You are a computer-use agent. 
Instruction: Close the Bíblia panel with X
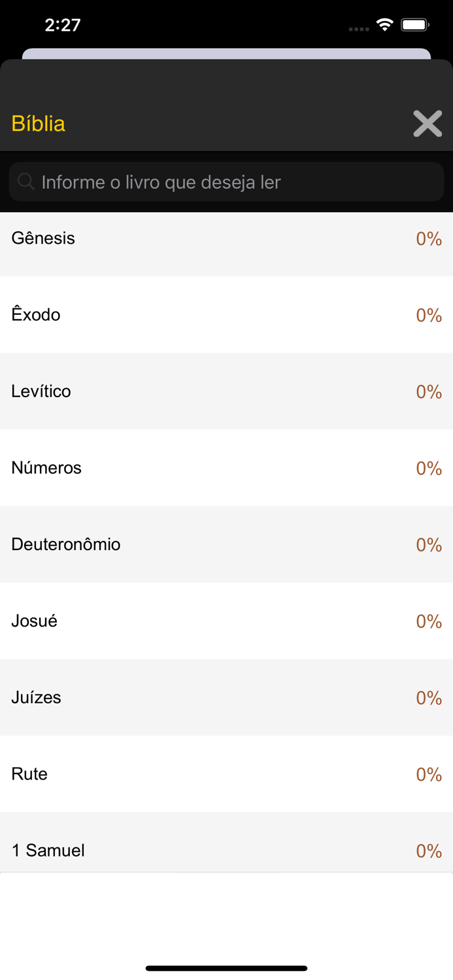coord(428,123)
